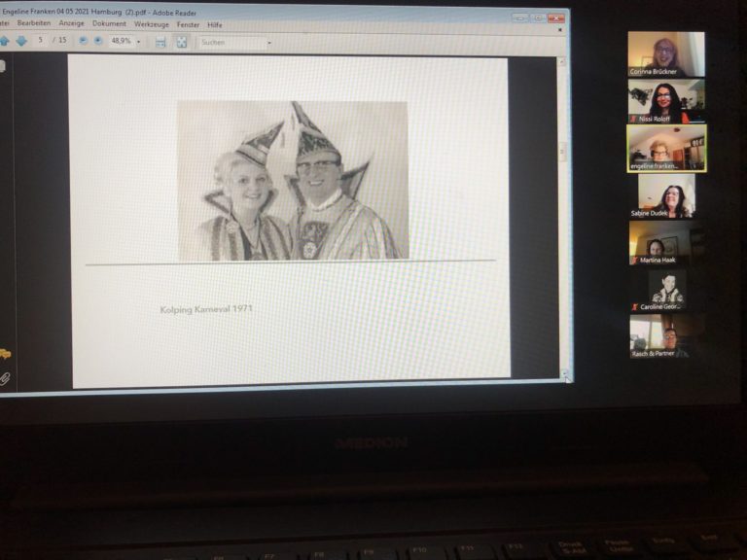Open the Dokument menu
747x560 pixels.
pos(109,23)
